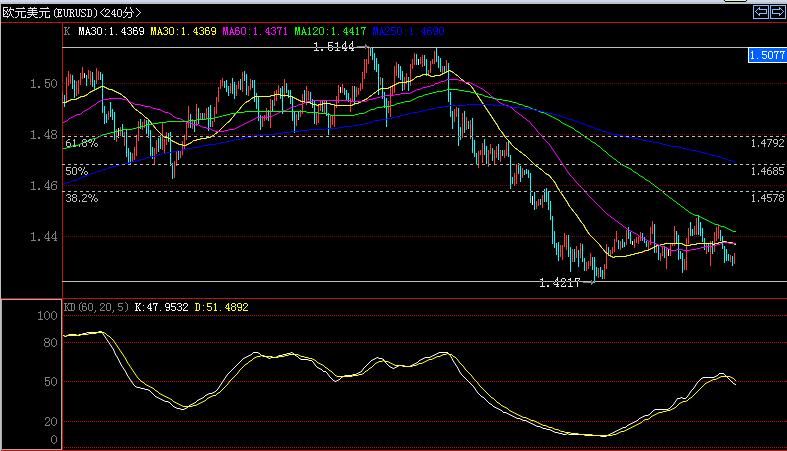Image resolution: width=787 pixels, height=451 pixels.
Task: Click the 50 level on KD axis
Action: coord(51,382)
